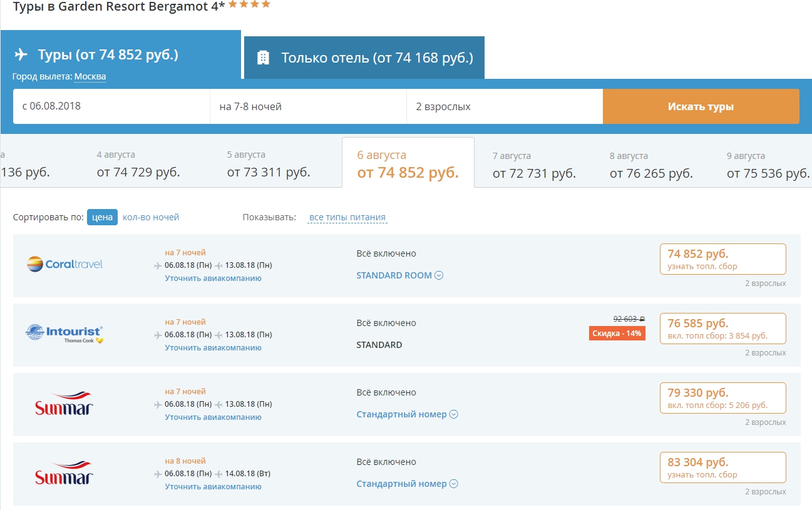
Task: Expand Стандартный номер in the 7-night Sunmar row
Action: (x=407, y=414)
